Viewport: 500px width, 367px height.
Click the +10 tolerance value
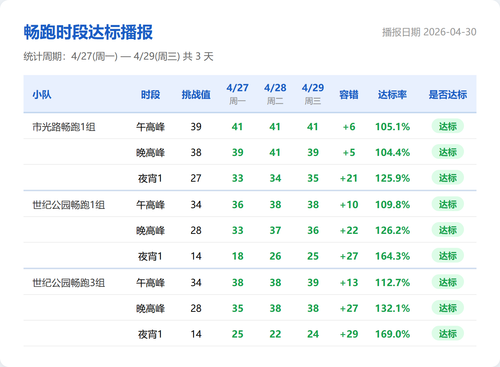click(x=349, y=204)
